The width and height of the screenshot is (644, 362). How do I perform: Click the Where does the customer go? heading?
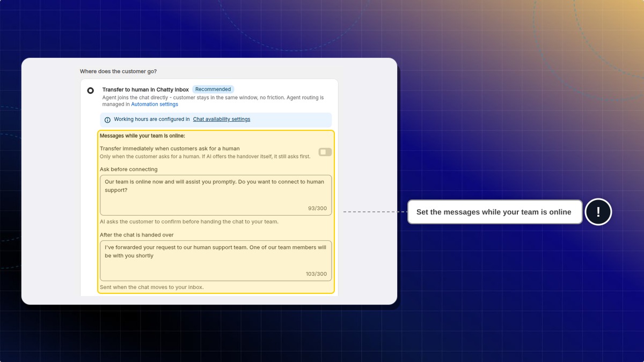tap(119, 71)
